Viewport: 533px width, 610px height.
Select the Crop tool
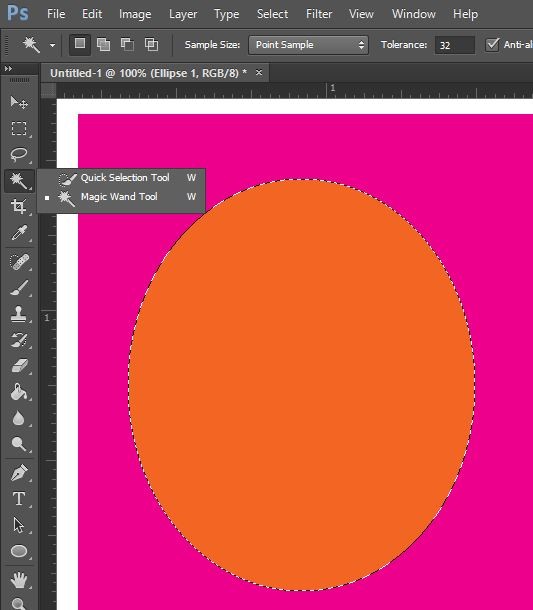point(19,206)
